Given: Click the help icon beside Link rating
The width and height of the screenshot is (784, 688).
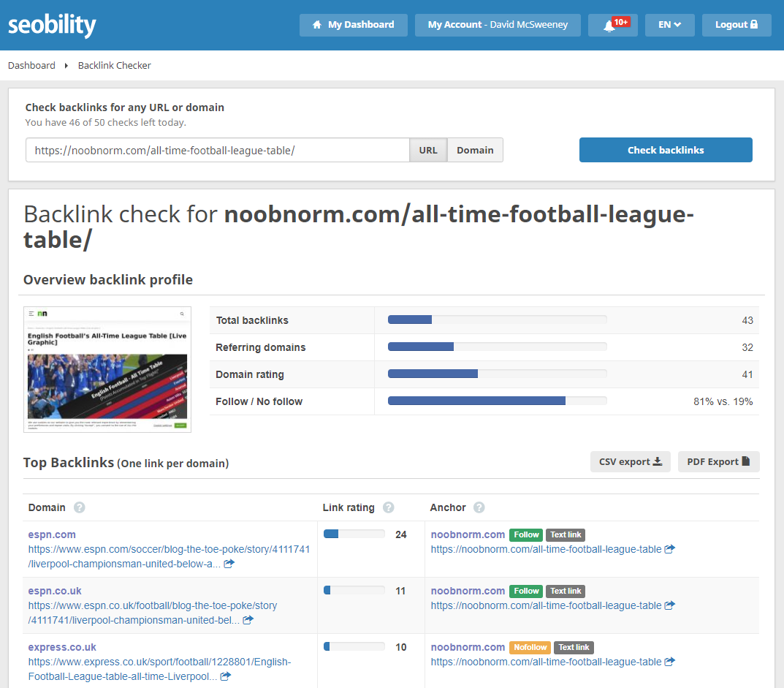Looking at the screenshot, I should (x=388, y=507).
